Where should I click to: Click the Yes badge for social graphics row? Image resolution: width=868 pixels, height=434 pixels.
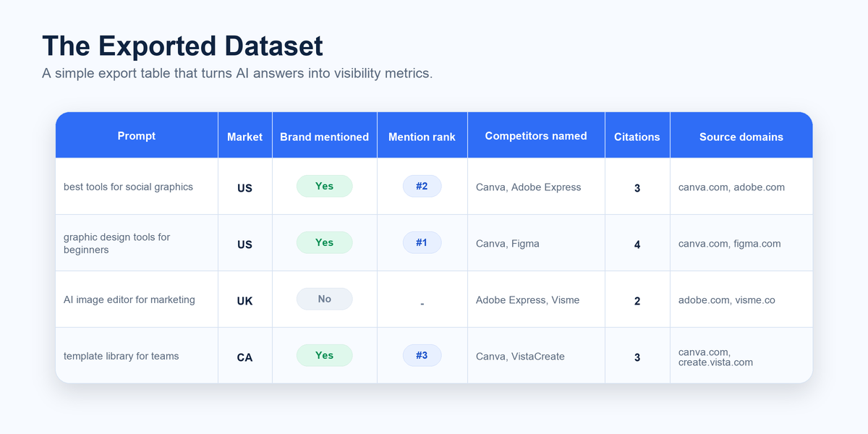click(324, 186)
